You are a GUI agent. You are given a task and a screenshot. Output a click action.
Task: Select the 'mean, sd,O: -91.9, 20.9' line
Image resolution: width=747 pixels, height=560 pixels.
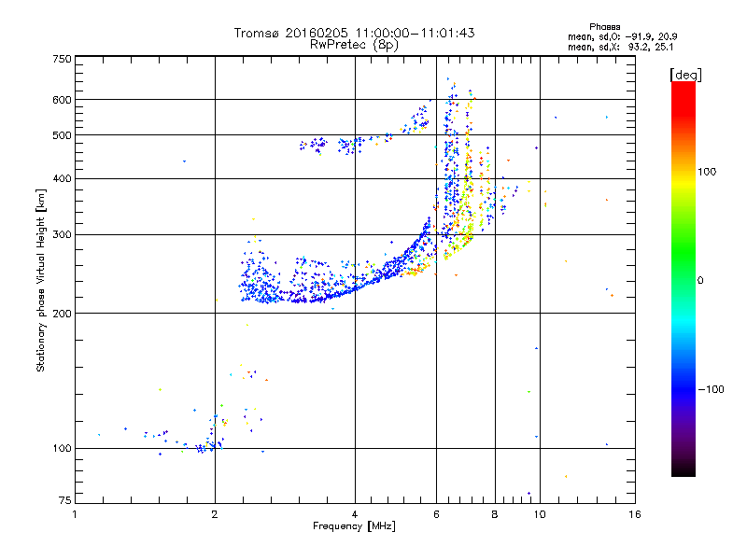click(x=622, y=36)
